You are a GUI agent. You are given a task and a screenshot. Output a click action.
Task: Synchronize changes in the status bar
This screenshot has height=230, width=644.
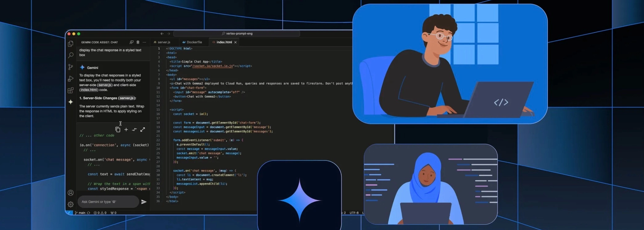(89, 213)
